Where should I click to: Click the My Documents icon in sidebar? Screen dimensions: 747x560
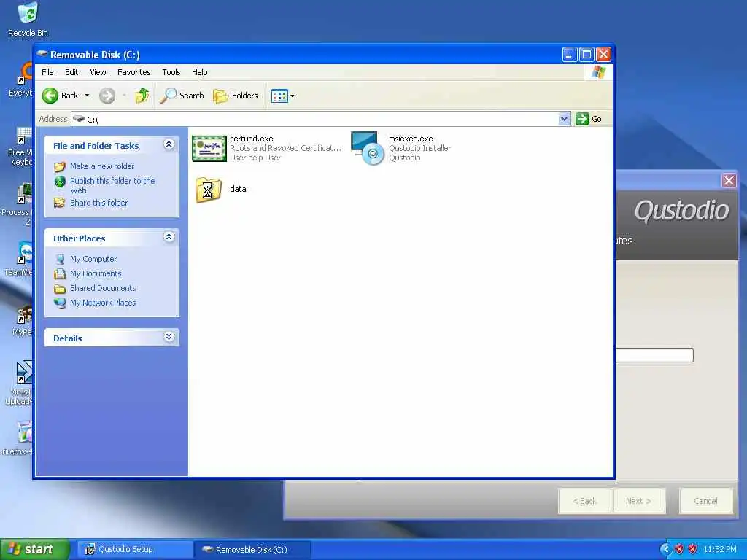60,274
